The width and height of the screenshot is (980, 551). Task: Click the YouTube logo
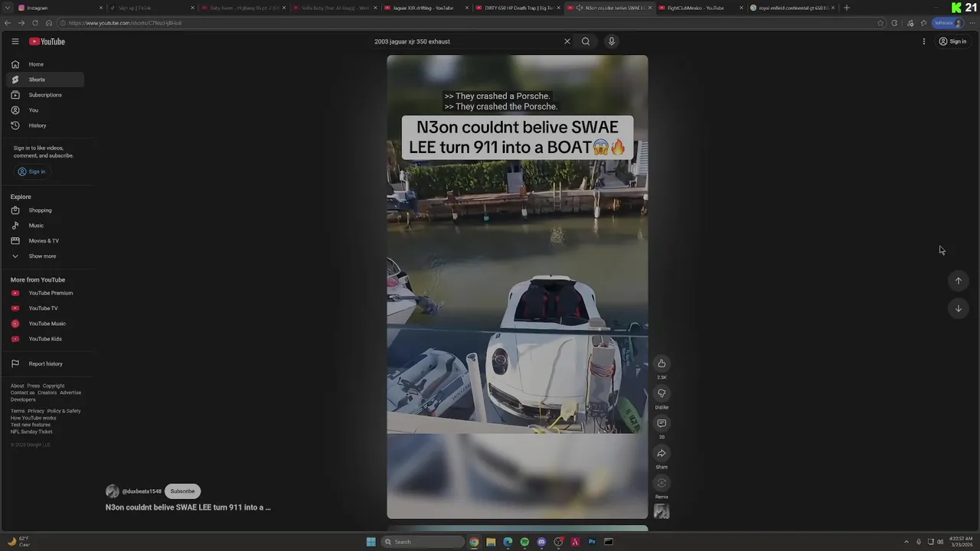[x=47, y=41]
